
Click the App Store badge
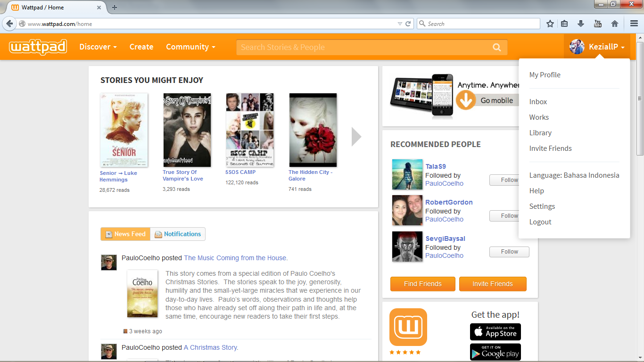tap(495, 332)
